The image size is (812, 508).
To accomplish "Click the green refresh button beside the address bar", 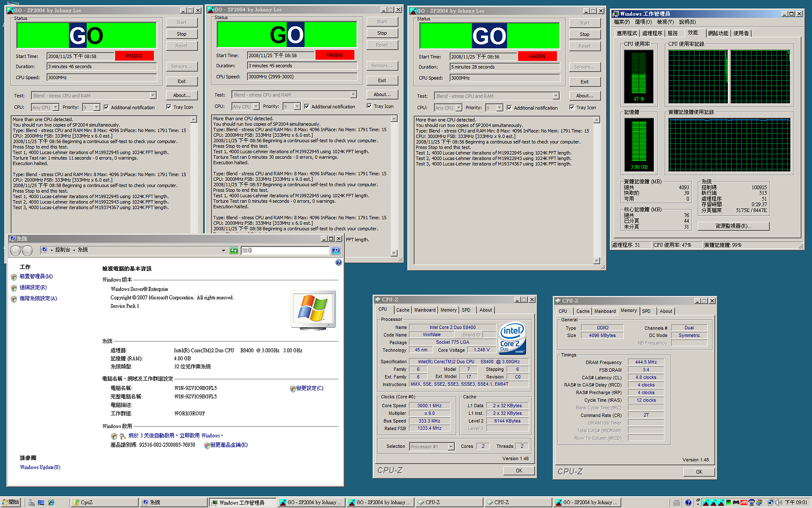I will click(234, 251).
